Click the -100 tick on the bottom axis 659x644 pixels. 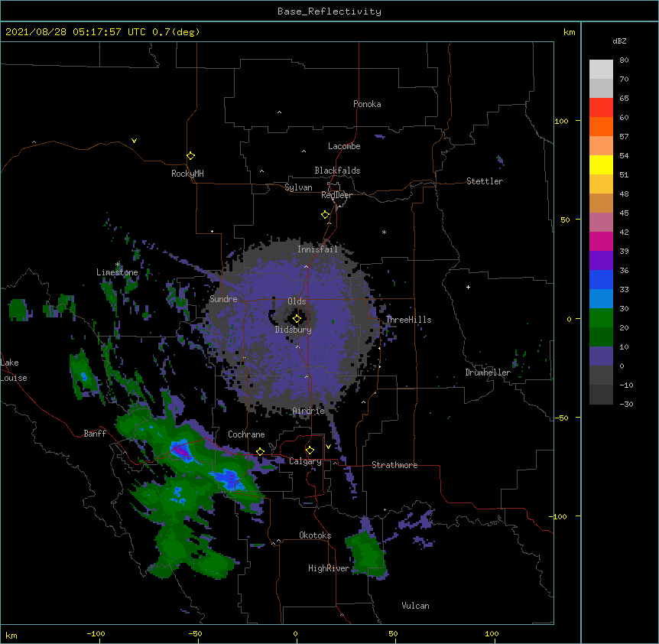[x=96, y=633]
